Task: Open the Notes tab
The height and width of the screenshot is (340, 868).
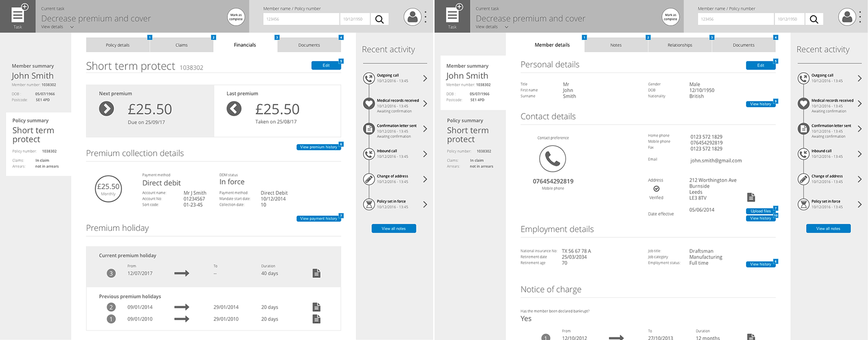Action: [616, 45]
